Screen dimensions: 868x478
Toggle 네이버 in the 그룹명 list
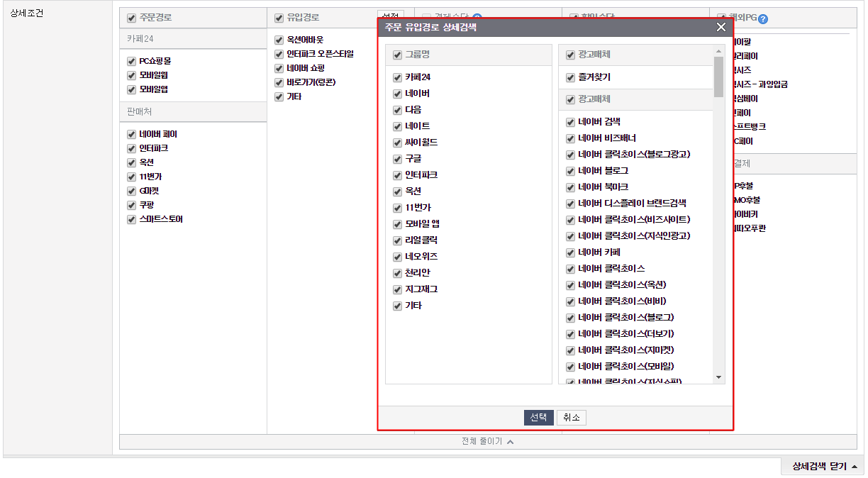(397, 94)
